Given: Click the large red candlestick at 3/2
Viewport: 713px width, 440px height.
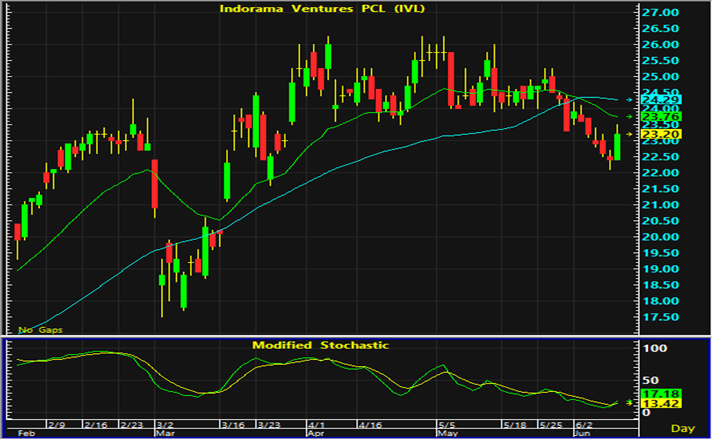Looking at the screenshot, I should [155, 184].
